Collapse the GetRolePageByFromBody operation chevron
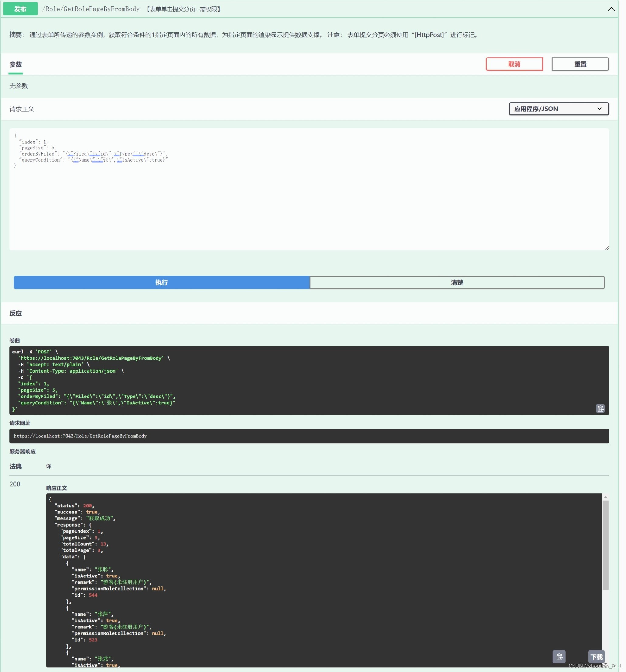This screenshot has height=672, width=626. pos(611,9)
